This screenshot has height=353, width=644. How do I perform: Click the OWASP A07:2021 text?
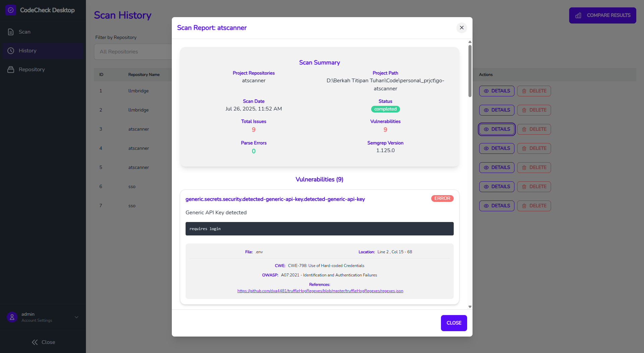tap(329, 275)
